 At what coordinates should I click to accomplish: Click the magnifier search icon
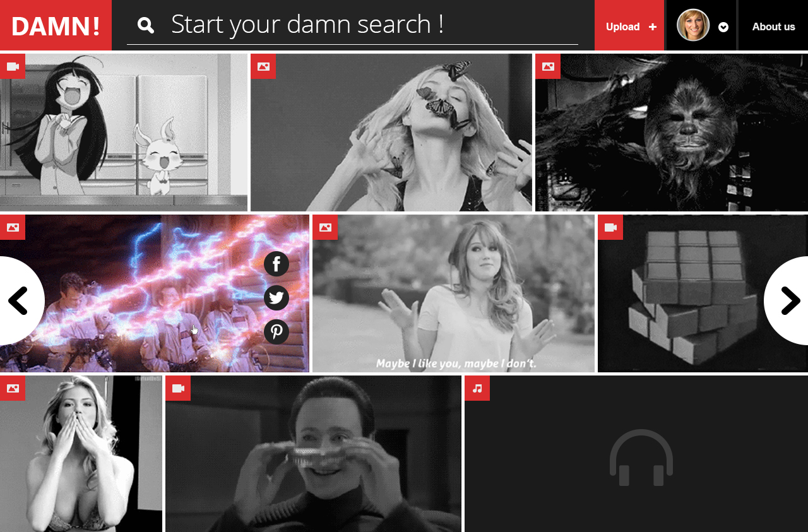click(x=146, y=25)
